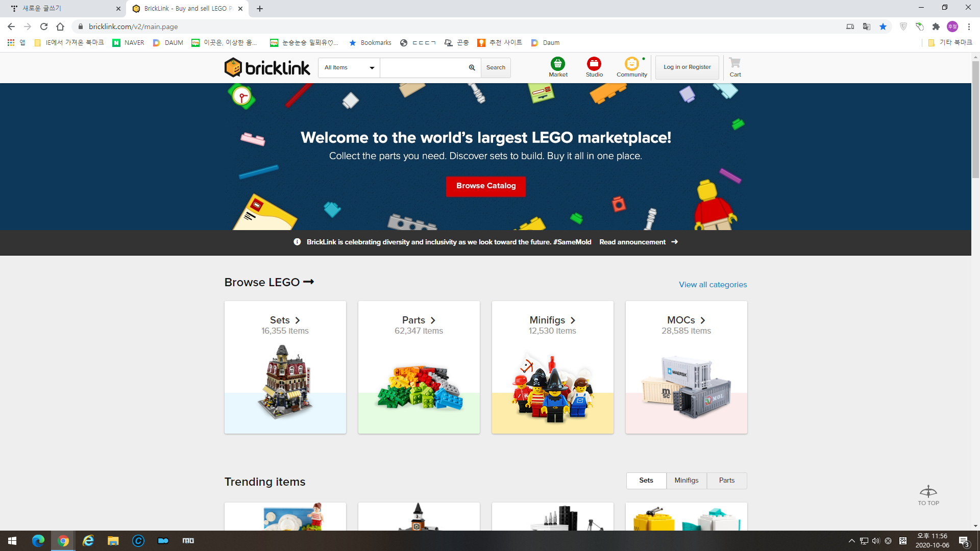Click the BrickLink logo
980x551 pixels.
[267, 67]
